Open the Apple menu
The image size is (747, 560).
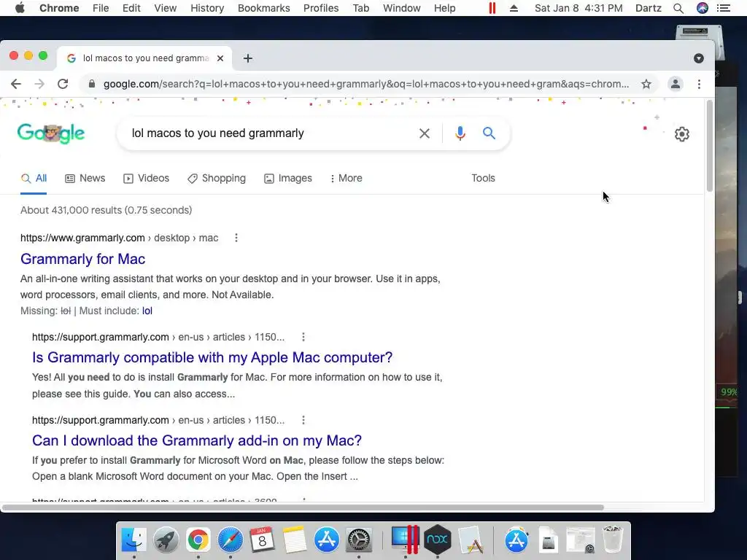pos(20,8)
